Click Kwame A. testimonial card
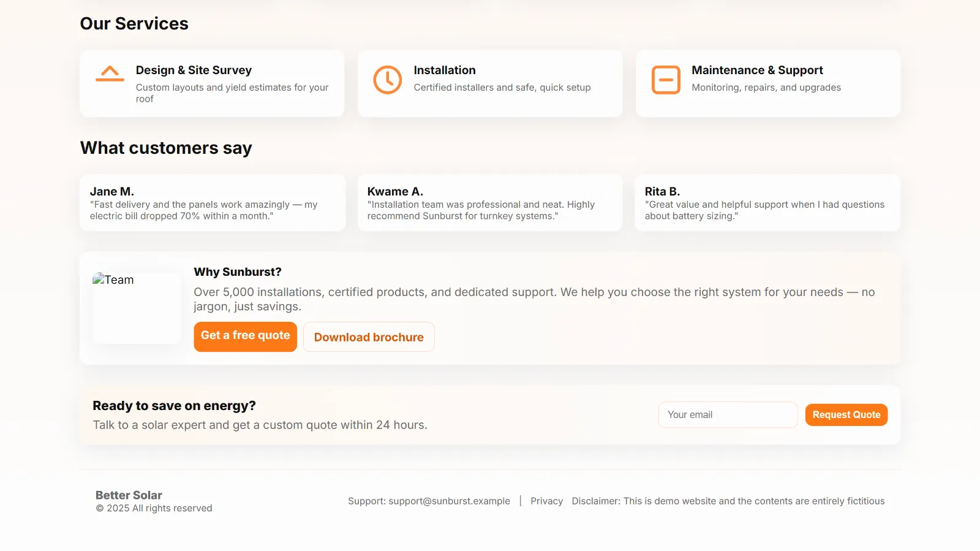Viewport: 980px width, 551px height. point(490,203)
